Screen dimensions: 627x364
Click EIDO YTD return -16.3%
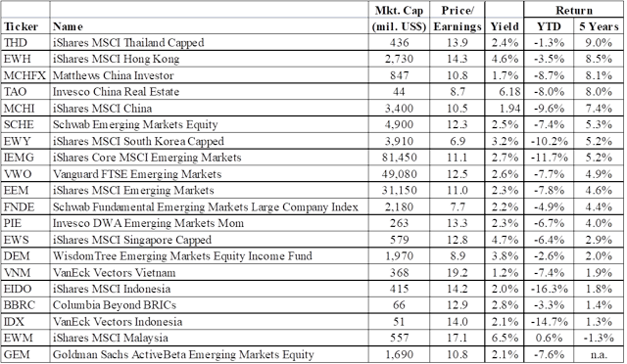click(x=549, y=289)
